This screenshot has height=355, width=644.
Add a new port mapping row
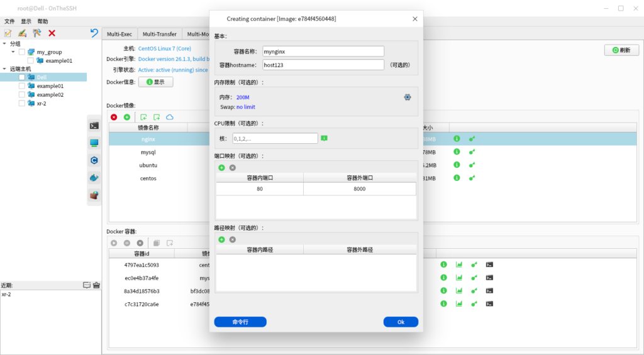(x=221, y=168)
